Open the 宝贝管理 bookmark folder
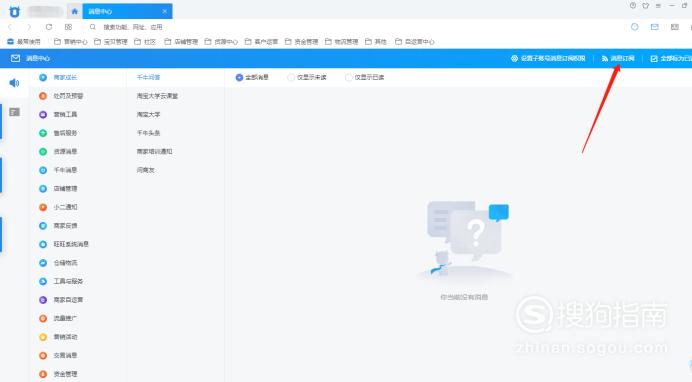This screenshot has width=692, height=382. tap(111, 41)
